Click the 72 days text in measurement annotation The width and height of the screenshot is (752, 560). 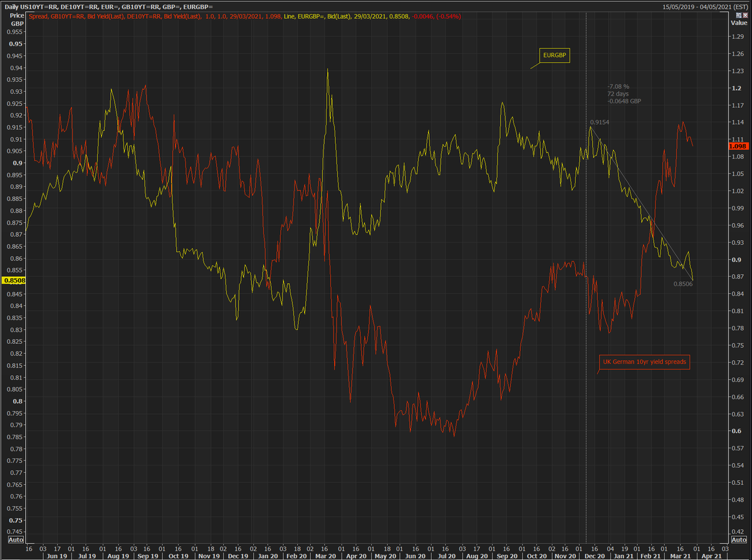617,94
